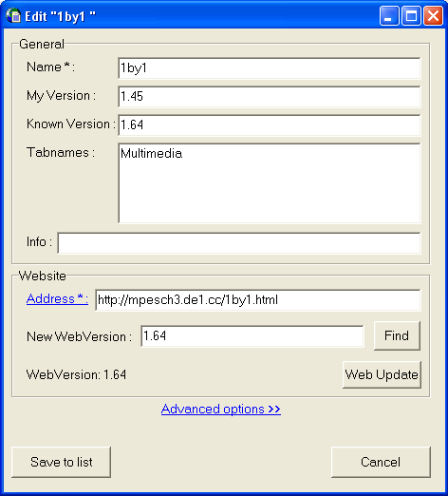Click the My Version field showing 1.45
448x496 pixels.
click(270, 97)
